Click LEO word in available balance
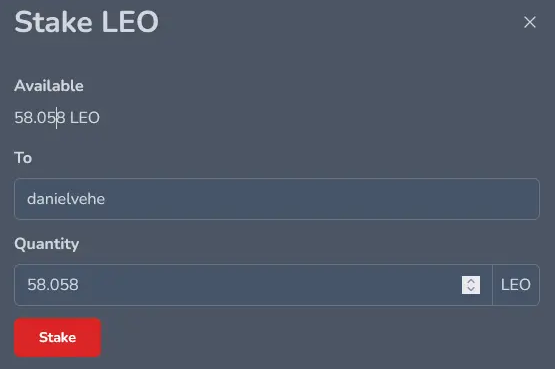Screen dimensions: 555x369 coord(85,117)
